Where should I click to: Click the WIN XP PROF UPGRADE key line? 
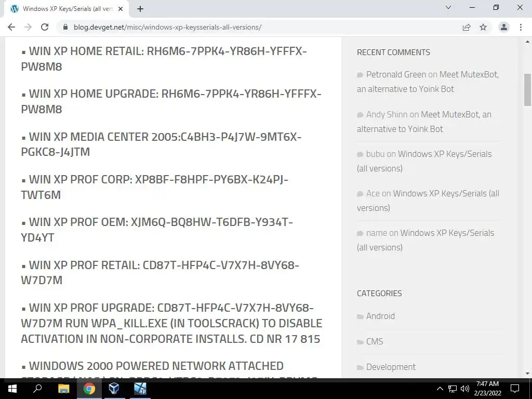pos(171,323)
